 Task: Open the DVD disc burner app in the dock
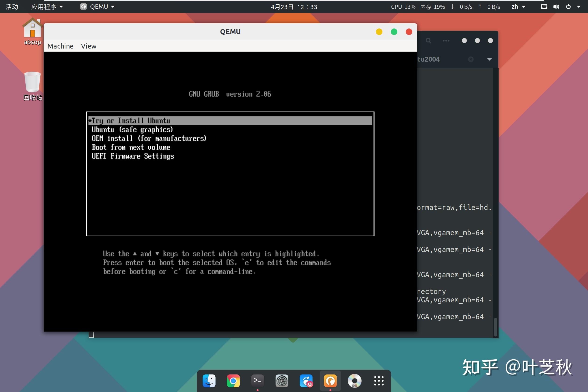[354, 381]
